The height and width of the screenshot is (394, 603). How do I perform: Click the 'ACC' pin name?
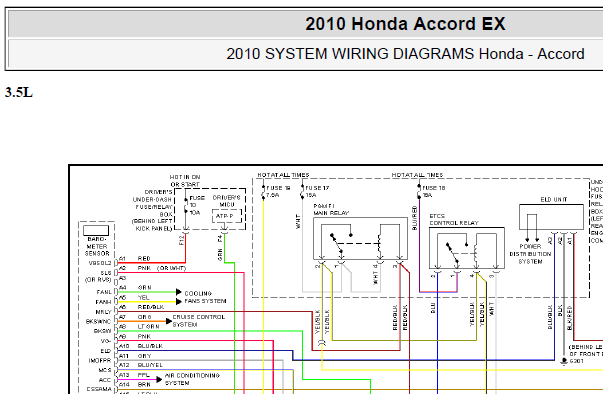tap(105, 380)
